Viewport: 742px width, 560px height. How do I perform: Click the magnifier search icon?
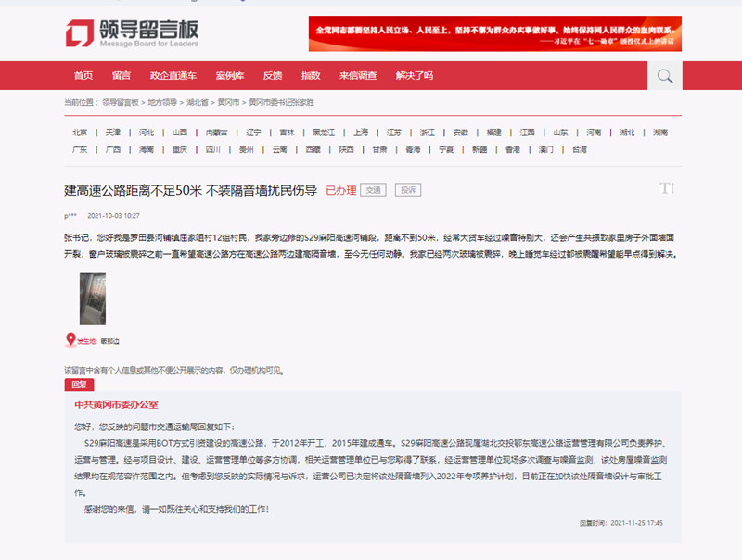click(664, 76)
